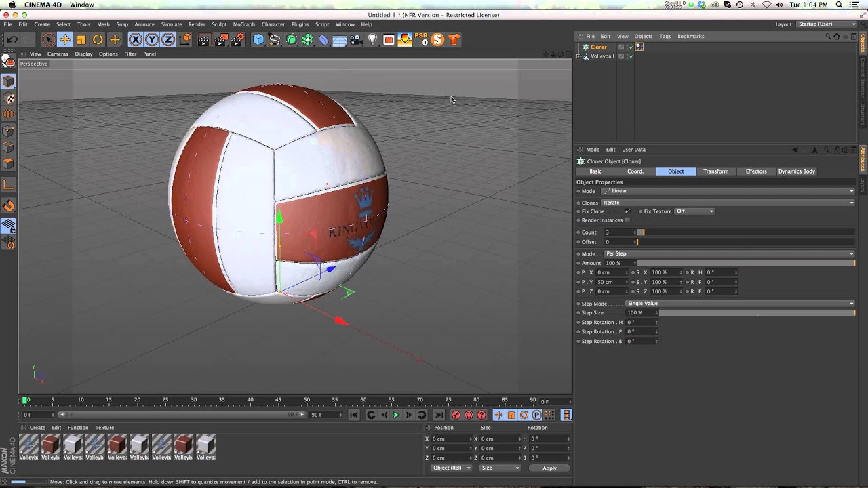Image resolution: width=868 pixels, height=488 pixels.
Task: Click the Step Size slider bar
Action: [x=757, y=313]
